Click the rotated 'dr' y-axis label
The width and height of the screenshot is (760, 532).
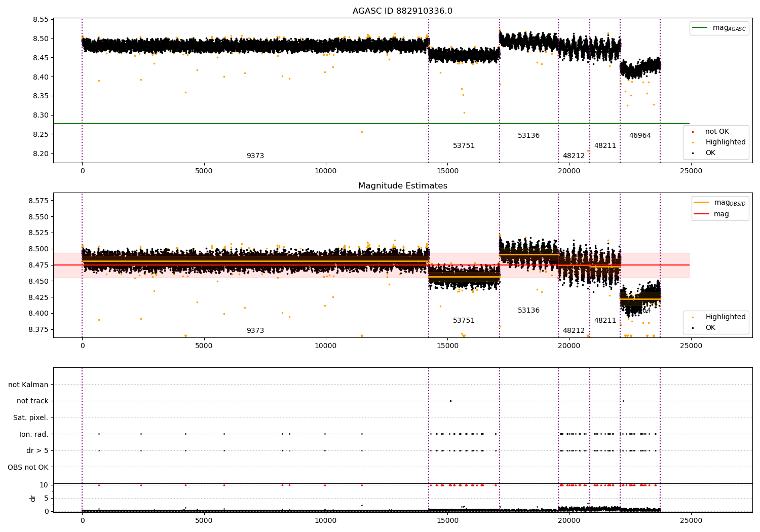coord(33,498)
